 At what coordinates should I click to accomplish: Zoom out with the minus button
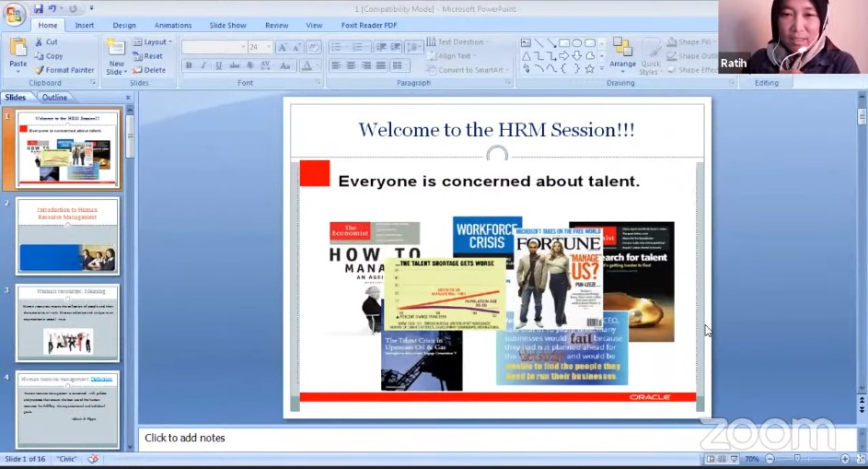770,459
